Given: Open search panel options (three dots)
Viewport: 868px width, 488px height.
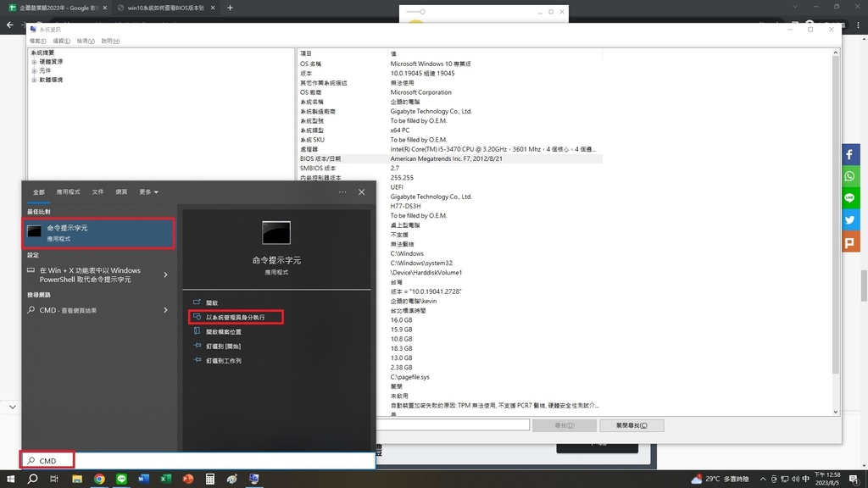Looking at the screenshot, I should pyautogui.click(x=342, y=192).
